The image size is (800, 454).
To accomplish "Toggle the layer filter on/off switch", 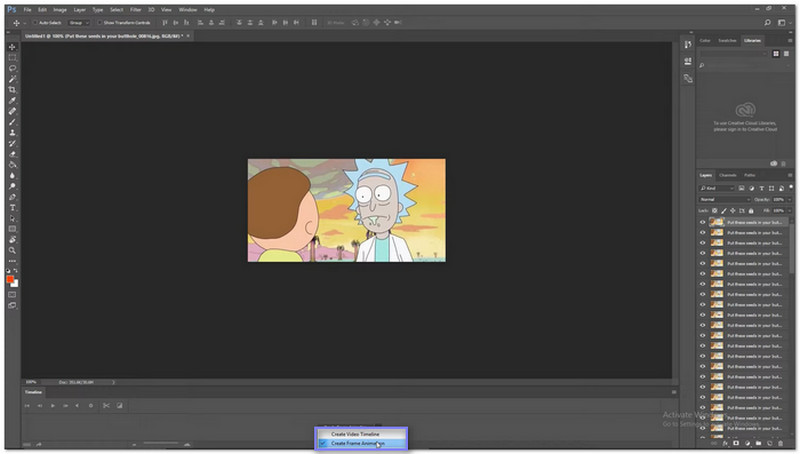I will (791, 187).
